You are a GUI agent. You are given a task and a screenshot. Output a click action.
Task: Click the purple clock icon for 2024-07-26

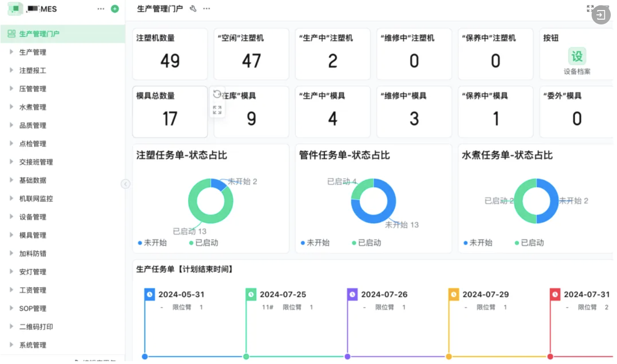tap(353, 295)
